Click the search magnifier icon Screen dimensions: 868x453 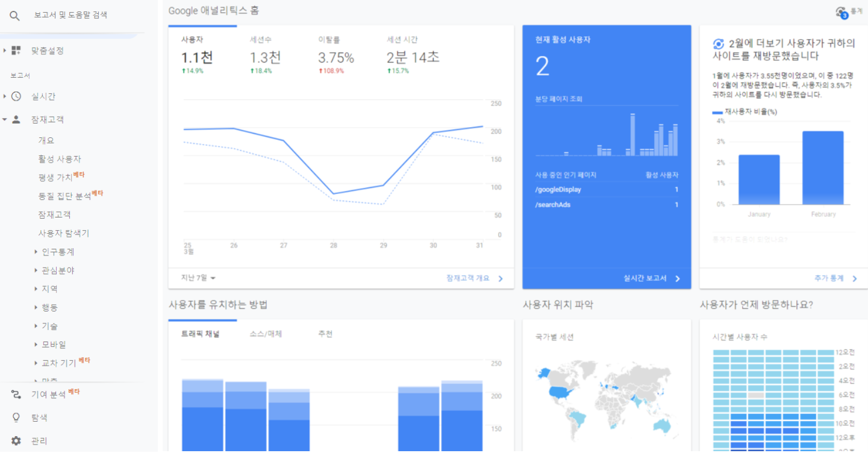[15, 16]
